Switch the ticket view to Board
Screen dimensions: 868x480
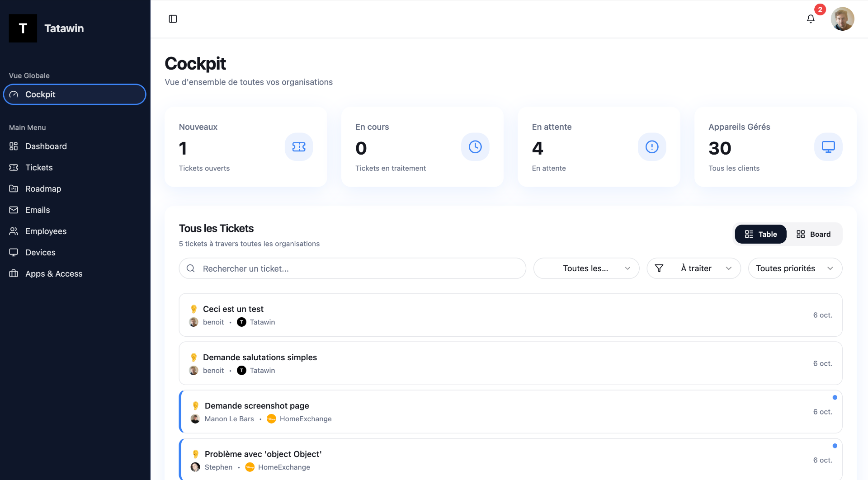(x=814, y=234)
